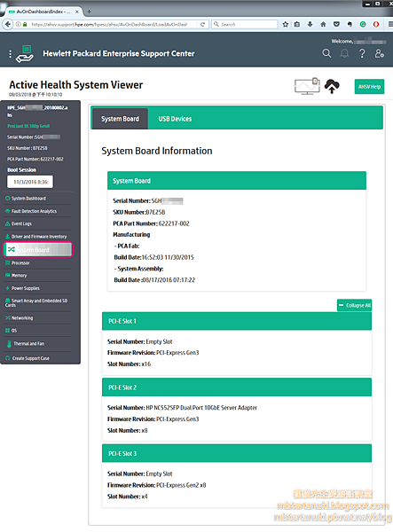The height and width of the screenshot is (532, 393).
Task: Open the Boot Session date dropdown
Action: (x=30, y=182)
